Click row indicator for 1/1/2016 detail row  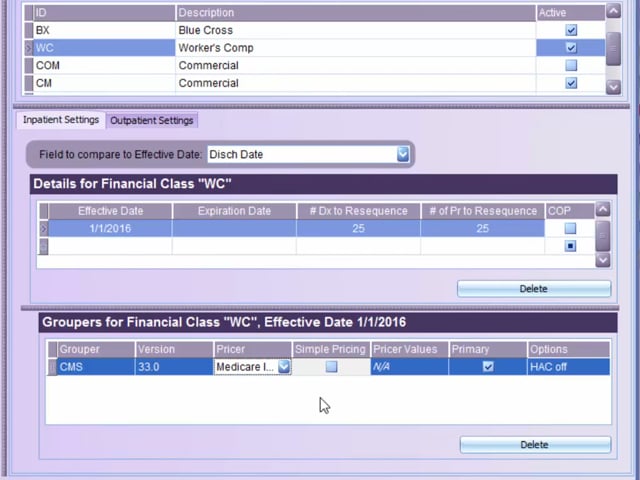(44, 228)
